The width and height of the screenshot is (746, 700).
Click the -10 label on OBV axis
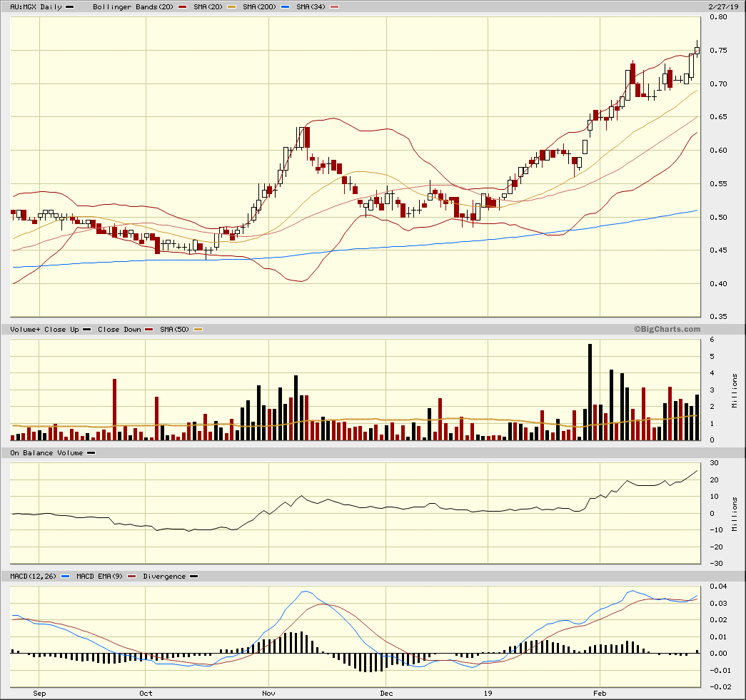[x=716, y=529]
